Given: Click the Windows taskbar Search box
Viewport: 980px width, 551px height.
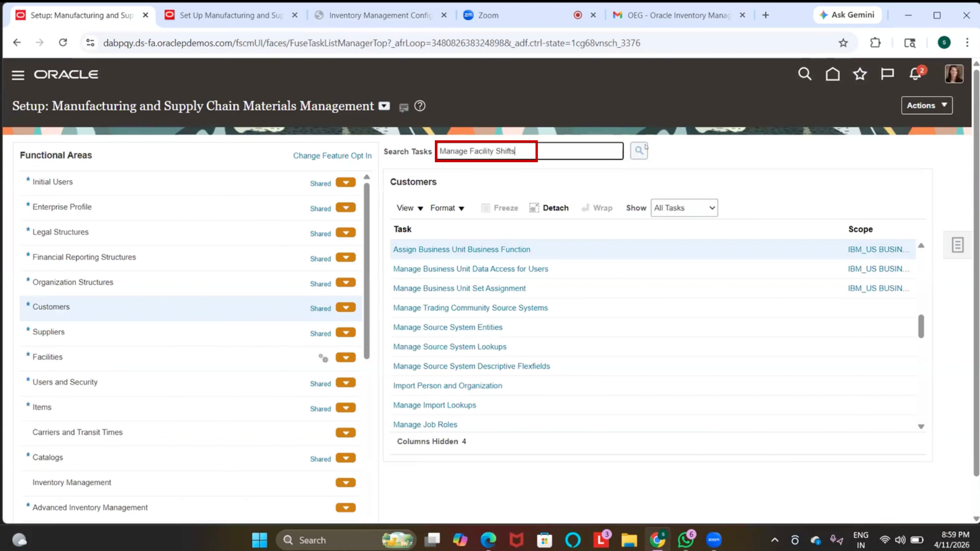Looking at the screenshot, I should click(346, 540).
